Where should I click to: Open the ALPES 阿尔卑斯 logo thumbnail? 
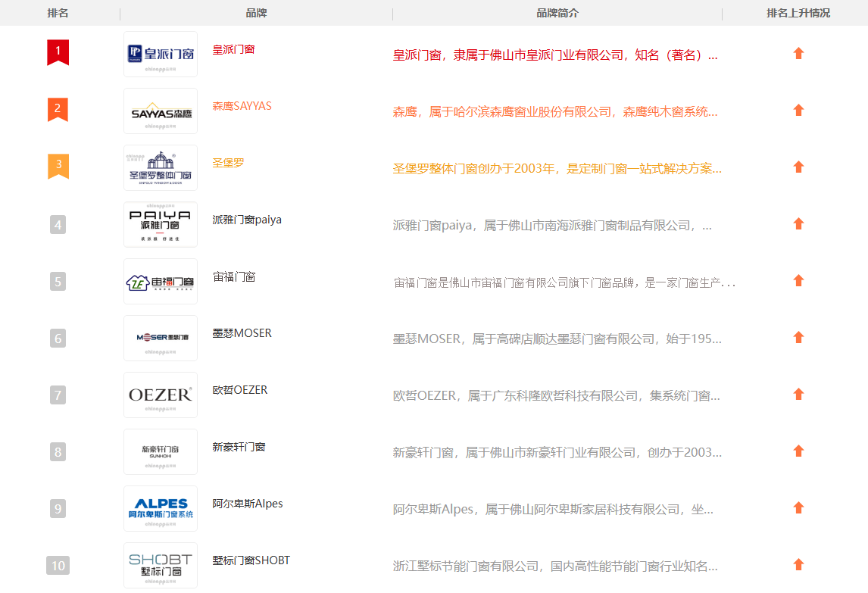coord(161,508)
